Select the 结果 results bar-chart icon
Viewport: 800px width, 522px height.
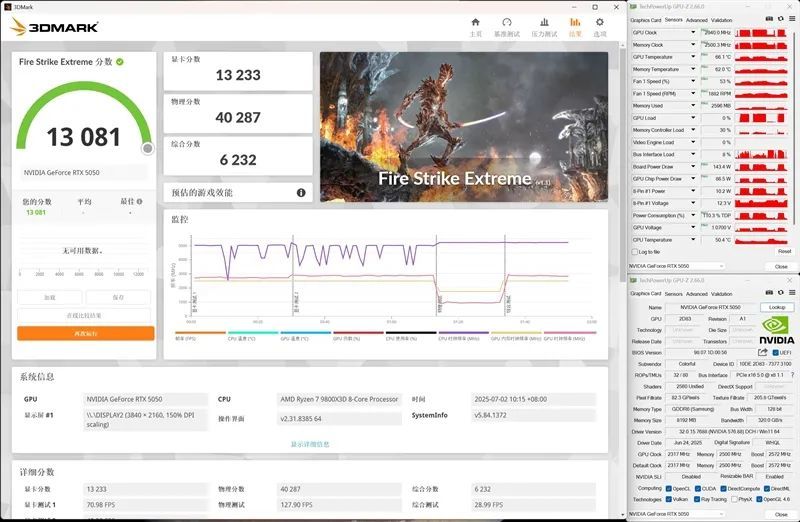575,22
